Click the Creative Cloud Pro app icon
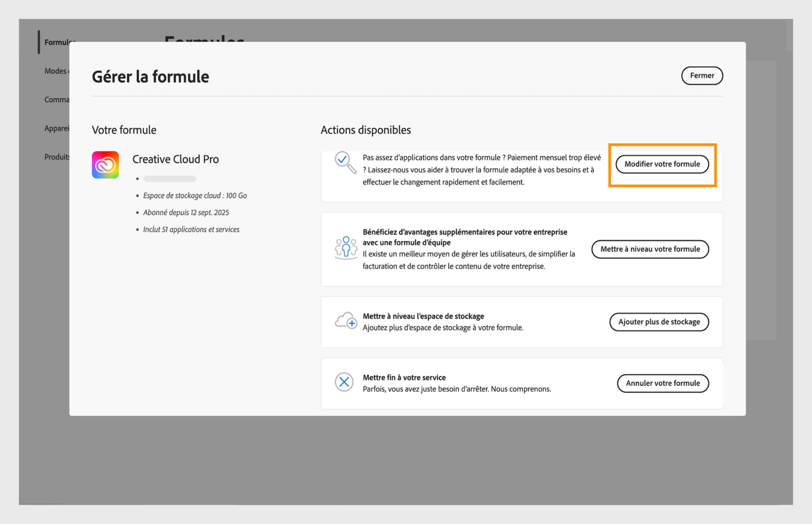The height and width of the screenshot is (524, 812). pos(105,165)
